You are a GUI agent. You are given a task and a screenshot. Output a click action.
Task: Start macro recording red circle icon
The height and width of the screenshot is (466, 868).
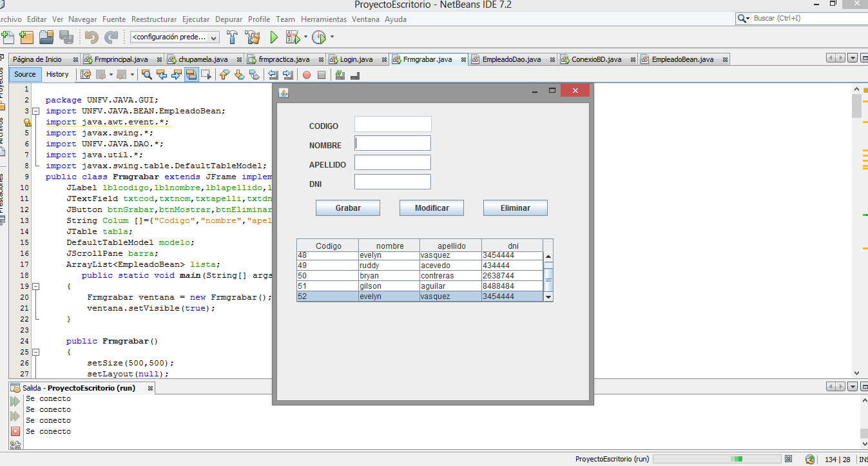pos(307,75)
